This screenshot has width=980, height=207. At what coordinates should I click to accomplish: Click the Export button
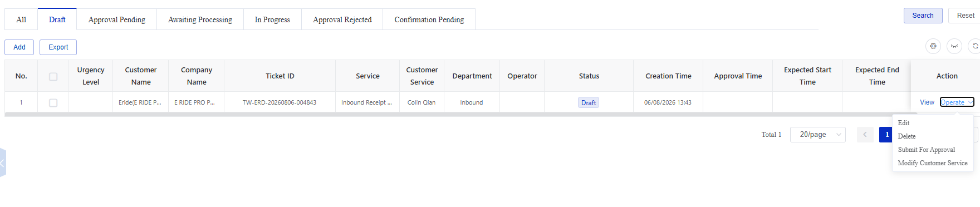point(58,47)
